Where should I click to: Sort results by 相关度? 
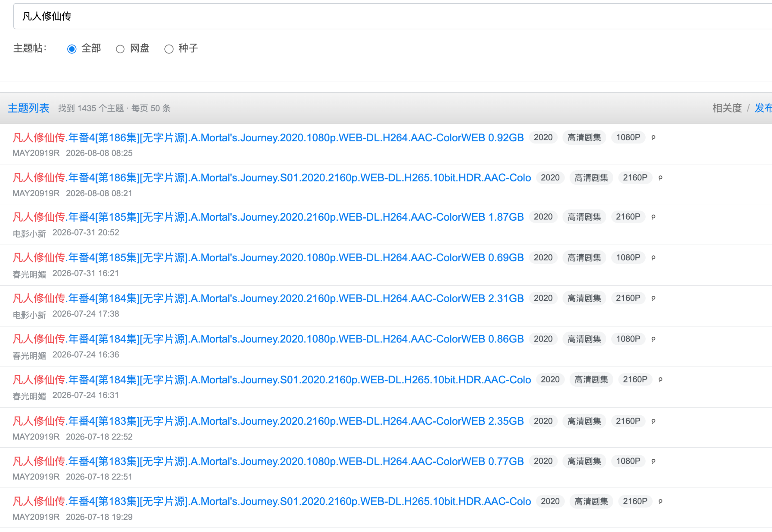727,108
